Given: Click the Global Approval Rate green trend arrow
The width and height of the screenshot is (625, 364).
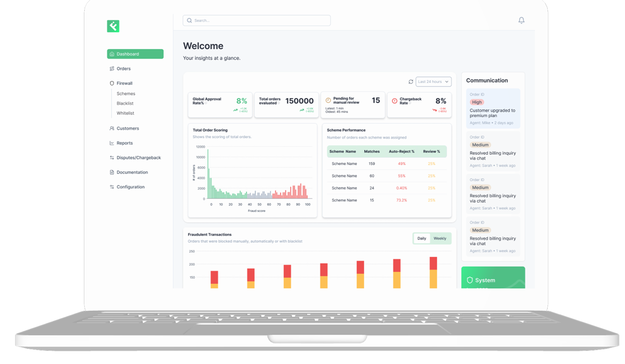Looking at the screenshot, I should click(x=235, y=110).
